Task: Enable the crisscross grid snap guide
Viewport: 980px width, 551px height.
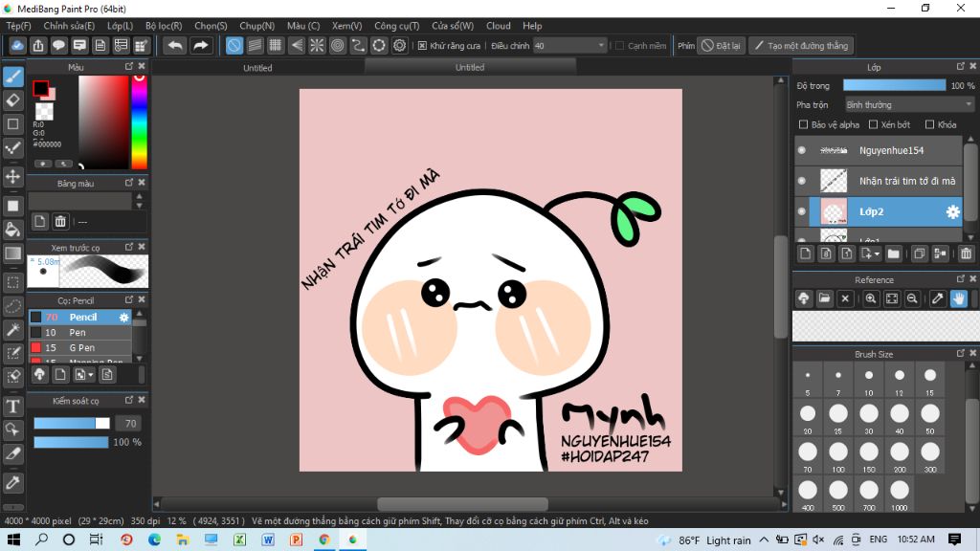Action: tap(275, 46)
